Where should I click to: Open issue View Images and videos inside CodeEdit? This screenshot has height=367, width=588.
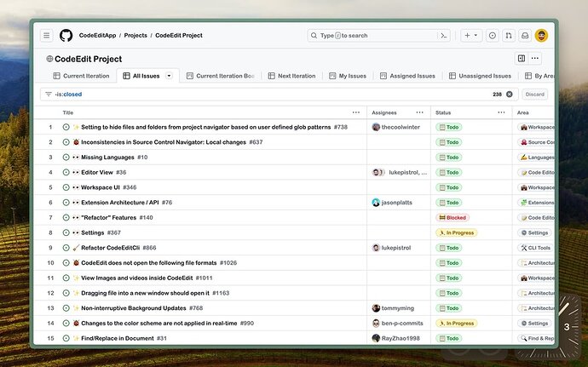pos(147,278)
